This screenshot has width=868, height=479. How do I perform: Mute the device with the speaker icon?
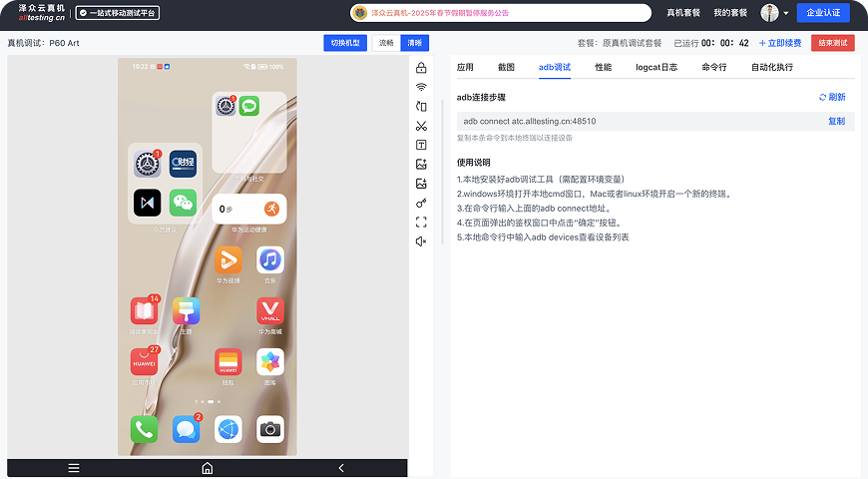421,241
